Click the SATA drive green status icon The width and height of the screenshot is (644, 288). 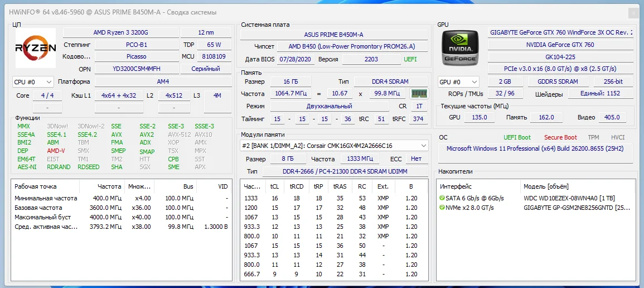click(x=442, y=198)
